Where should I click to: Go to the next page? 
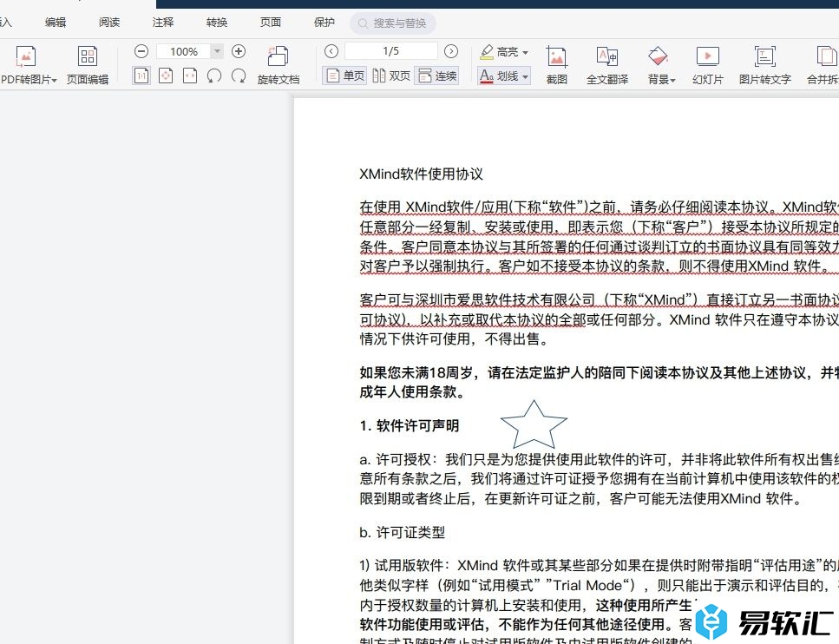(451, 51)
